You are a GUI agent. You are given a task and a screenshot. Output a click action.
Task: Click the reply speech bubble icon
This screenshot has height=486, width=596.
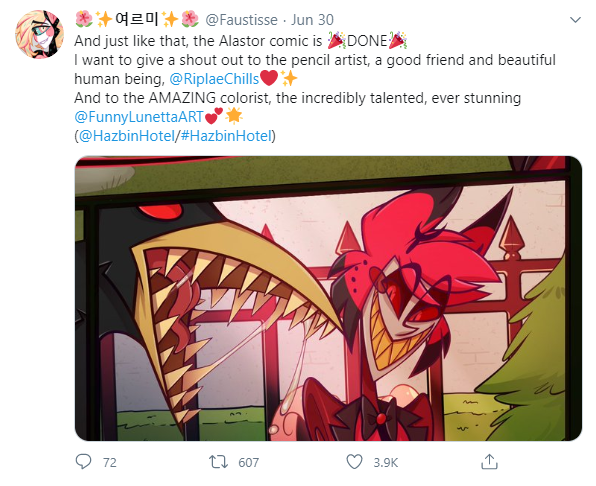click(84, 462)
